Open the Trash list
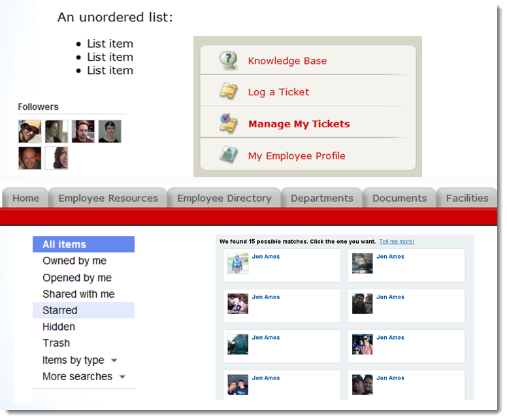Screen dimensions: 507x420 pyautogui.click(x=56, y=343)
